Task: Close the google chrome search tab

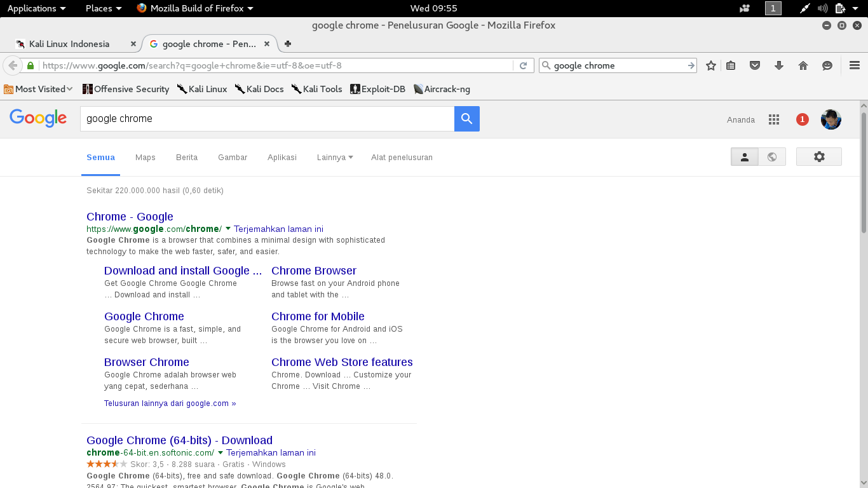Action: pyautogui.click(x=267, y=44)
